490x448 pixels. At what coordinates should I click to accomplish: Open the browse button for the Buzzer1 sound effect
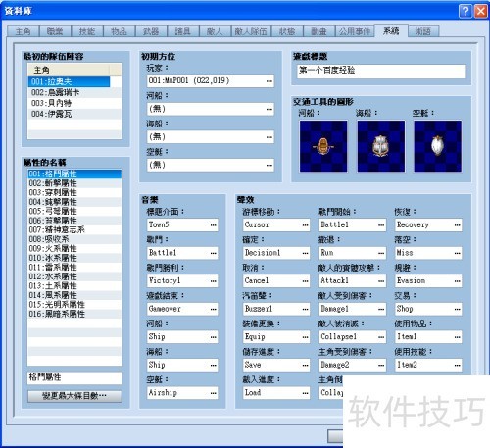click(305, 309)
